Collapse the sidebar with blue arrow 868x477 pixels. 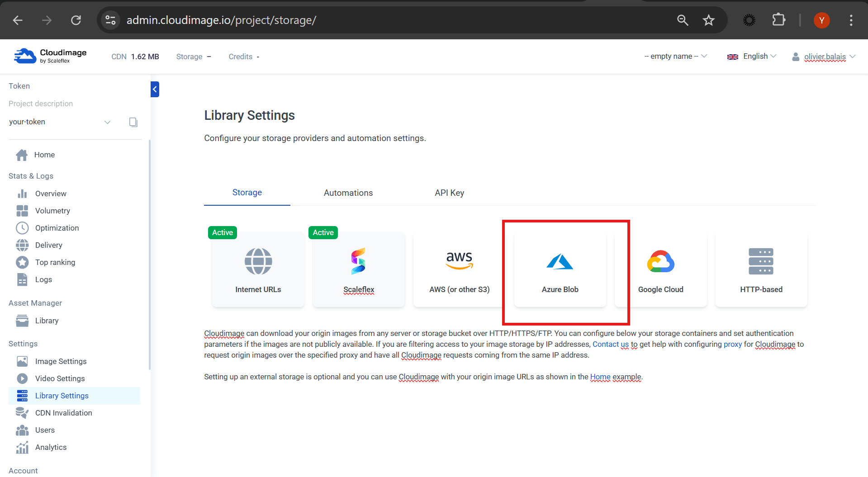coord(155,89)
